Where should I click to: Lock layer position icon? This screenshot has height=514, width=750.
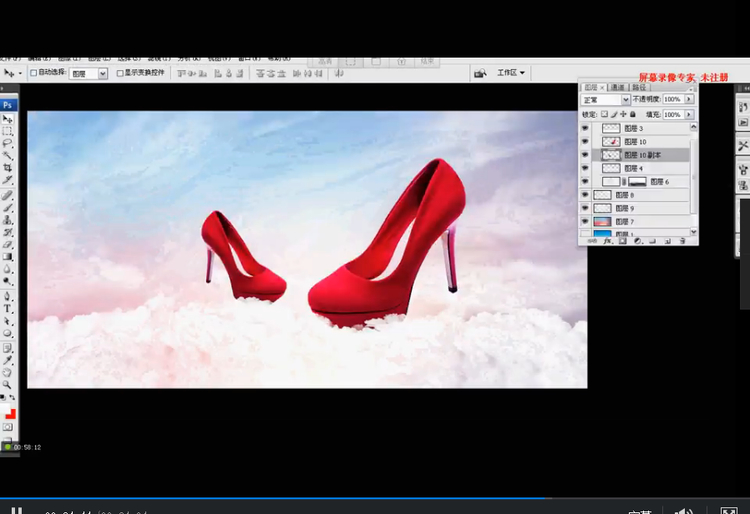[x=623, y=114]
